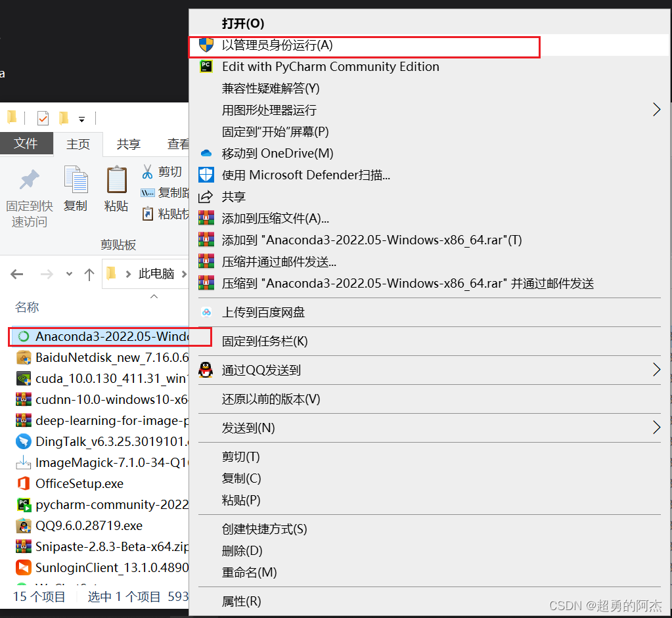Expand the 发送到(N) submenu arrow
Viewport: 672px width, 618px height.
point(656,428)
